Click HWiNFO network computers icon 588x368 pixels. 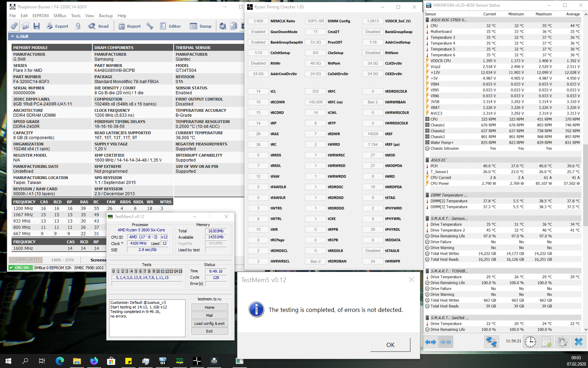pos(491,342)
